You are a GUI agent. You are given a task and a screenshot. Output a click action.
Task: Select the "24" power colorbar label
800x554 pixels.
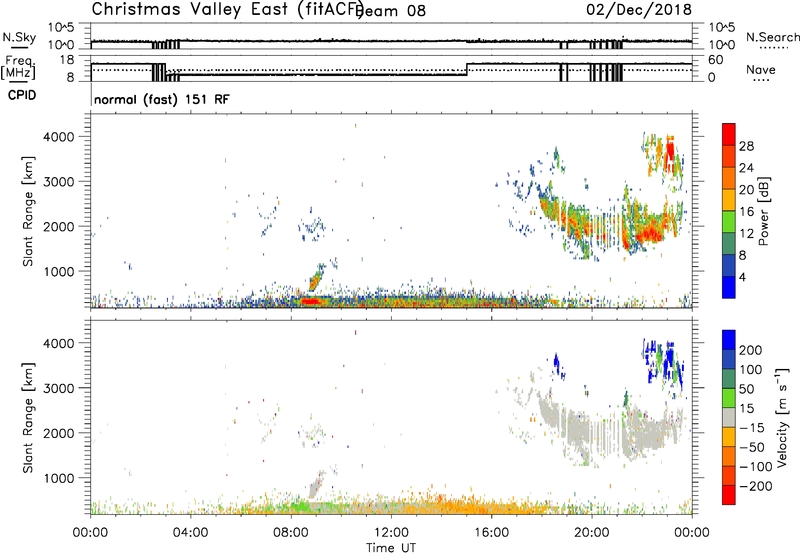click(746, 168)
